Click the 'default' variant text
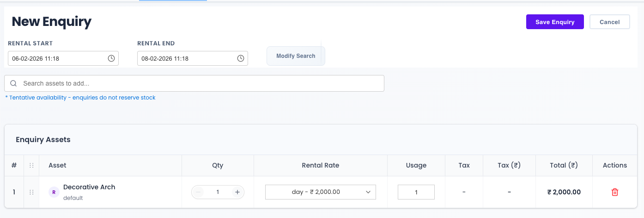This screenshot has width=644, height=218. coord(73,198)
